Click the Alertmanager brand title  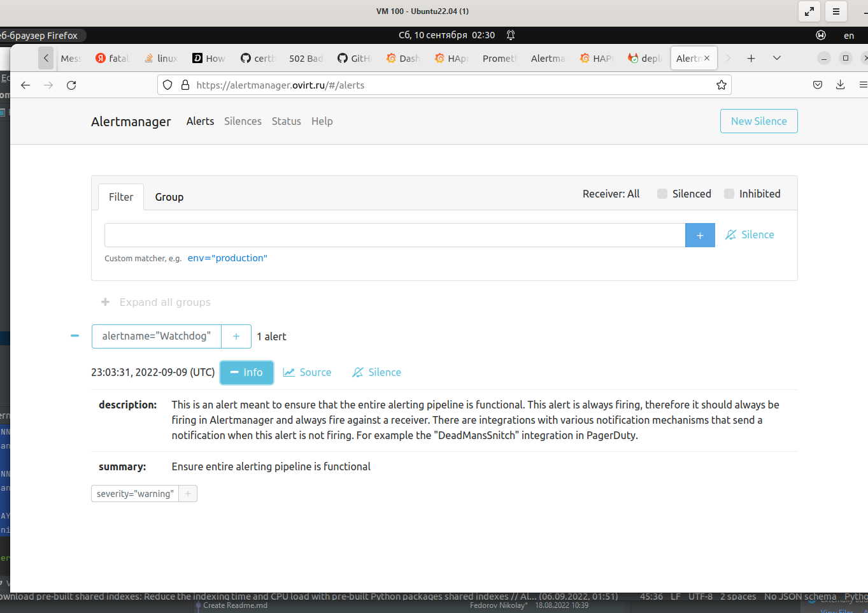tap(131, 122)
